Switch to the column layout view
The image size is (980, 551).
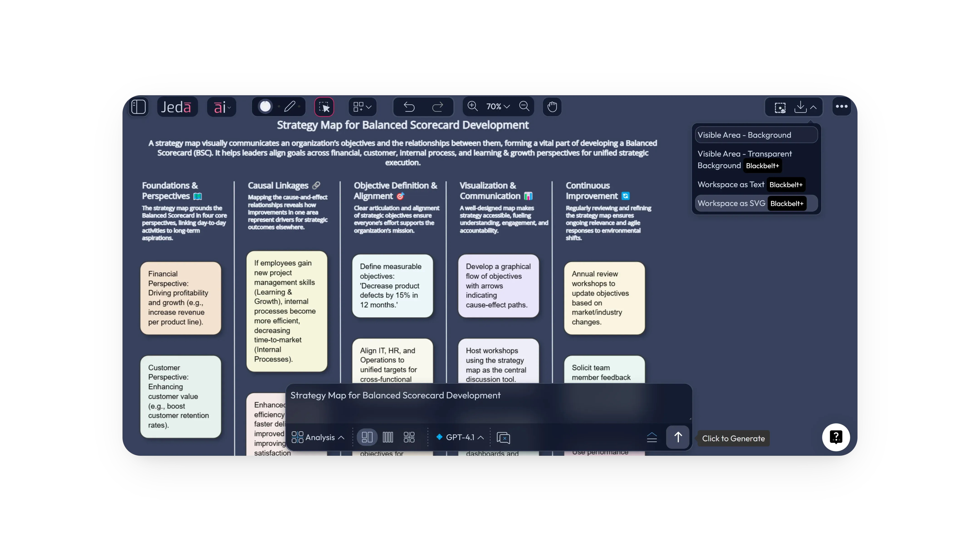pyautogui.click(x=388, y=437)
